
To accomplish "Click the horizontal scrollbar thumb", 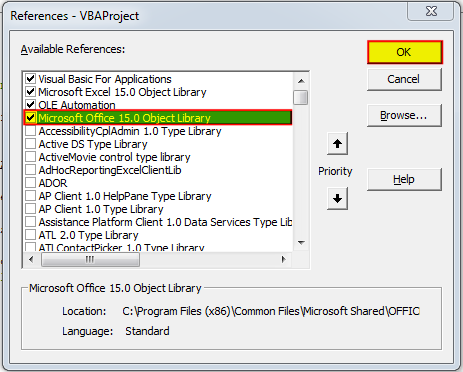I will coord(90,259).
